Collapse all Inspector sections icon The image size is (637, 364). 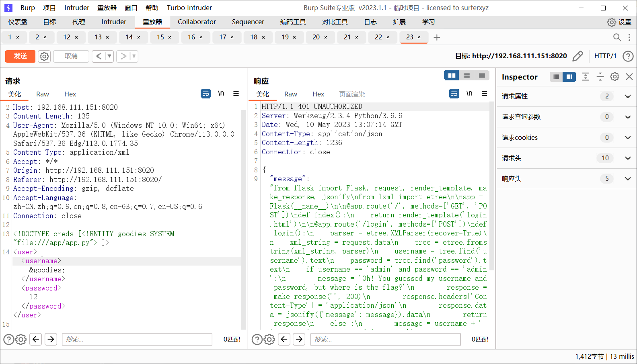[x=600, y=77]
